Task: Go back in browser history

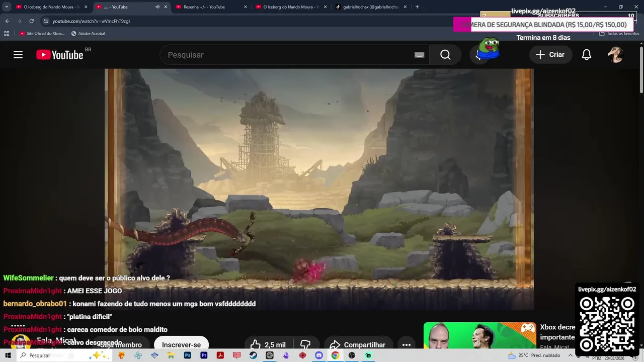Action: coord(7,21)
